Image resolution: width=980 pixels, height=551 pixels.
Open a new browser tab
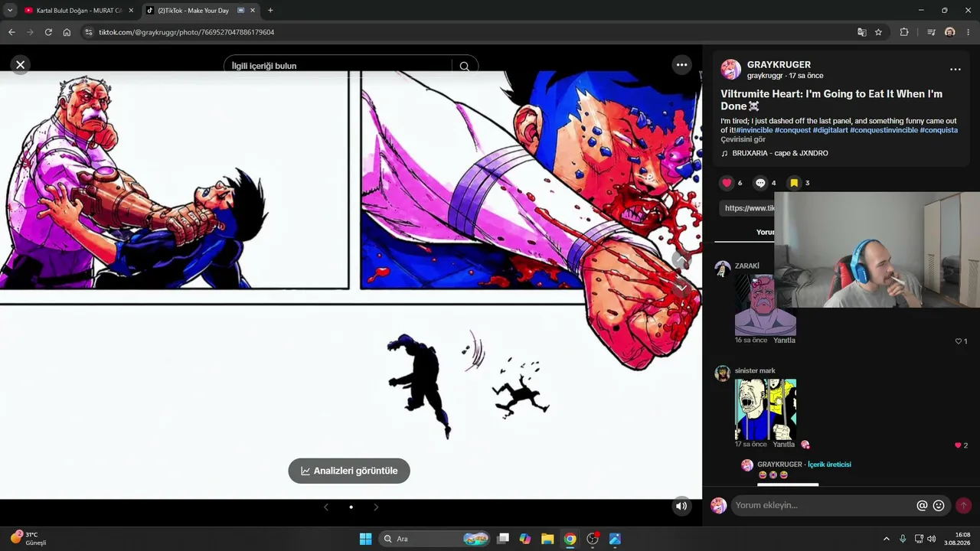pos(270,11)
